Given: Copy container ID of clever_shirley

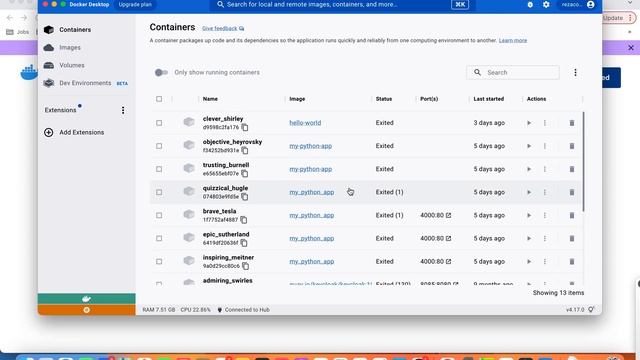Looking at the screenshot, I should click(x=244, y=127).
